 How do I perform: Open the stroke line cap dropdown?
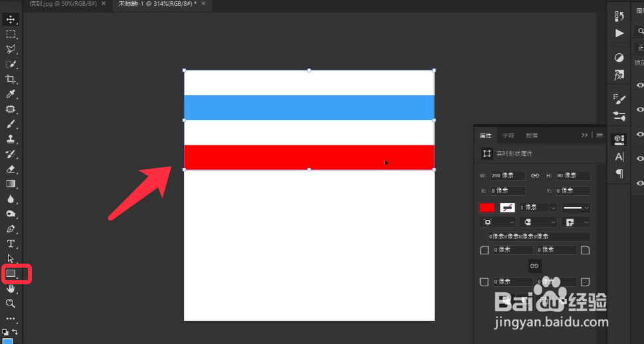click(x=538, y=222)
